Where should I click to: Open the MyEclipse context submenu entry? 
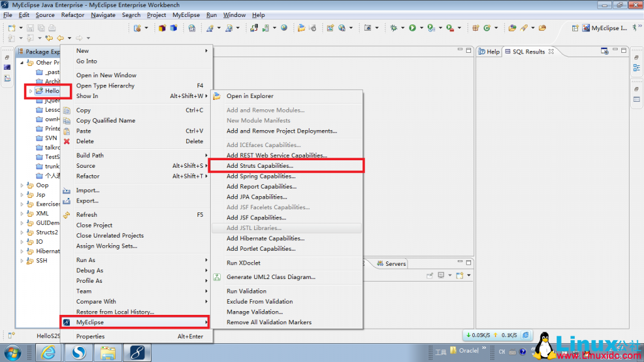tap(135, 322)
